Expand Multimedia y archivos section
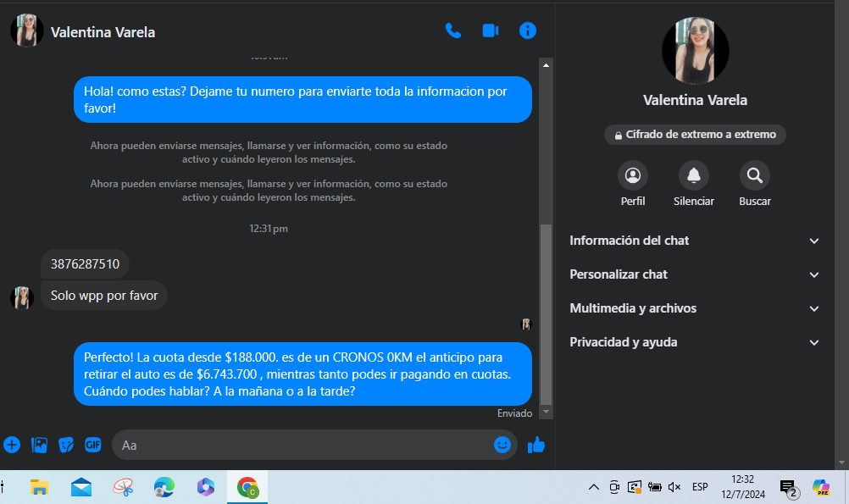This screenshot has width=849, height=504. click(695, 308)
